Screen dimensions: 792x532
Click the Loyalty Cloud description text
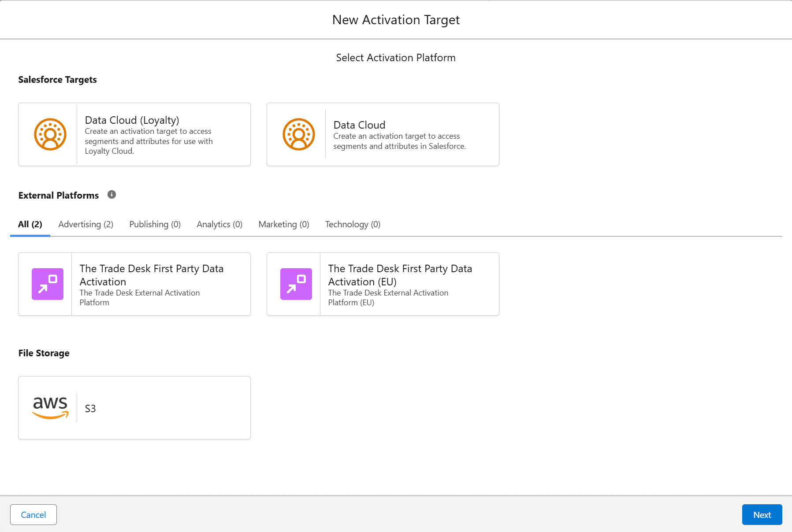149,141
